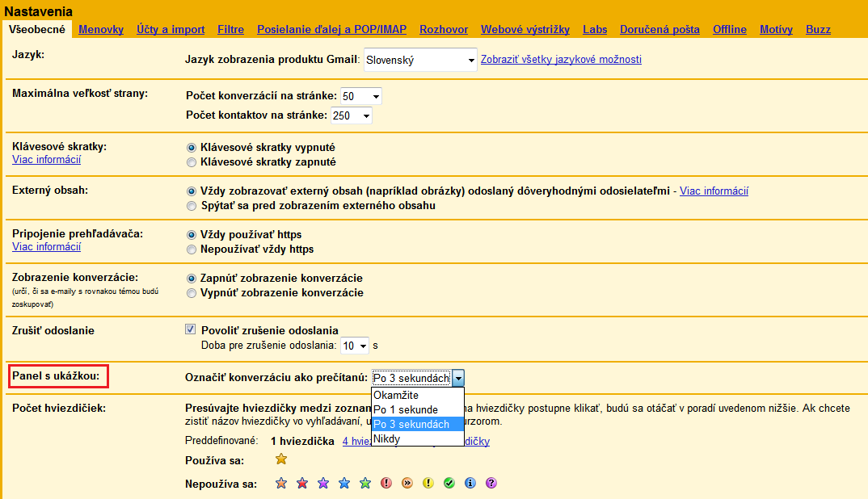Open the Motívy tab

coord(776,29)
